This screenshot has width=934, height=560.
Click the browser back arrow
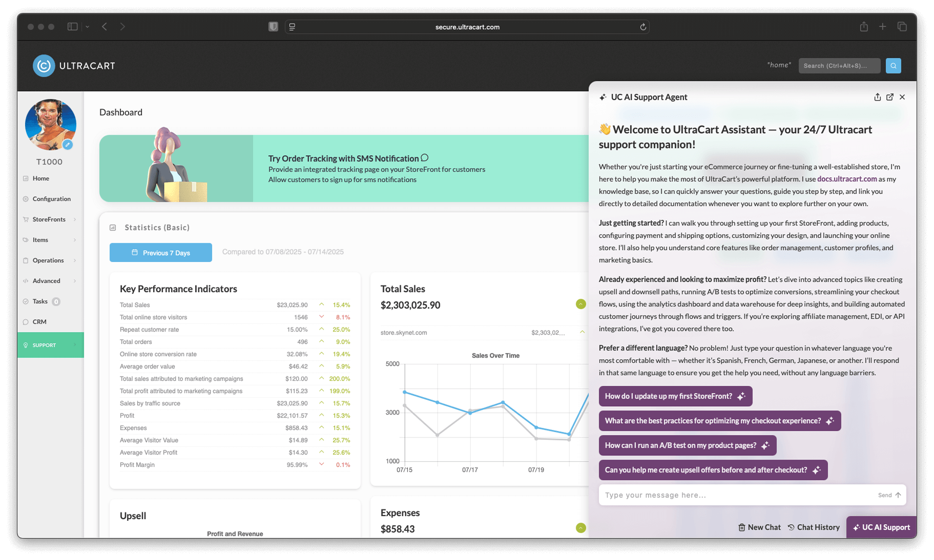pyautogui.click(x=105, y=27)
